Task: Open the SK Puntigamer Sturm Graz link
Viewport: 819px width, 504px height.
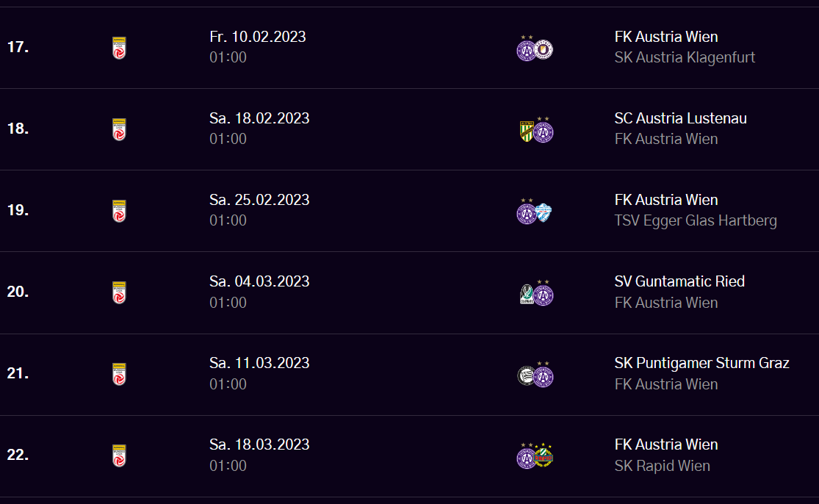Action: [702, 363]
